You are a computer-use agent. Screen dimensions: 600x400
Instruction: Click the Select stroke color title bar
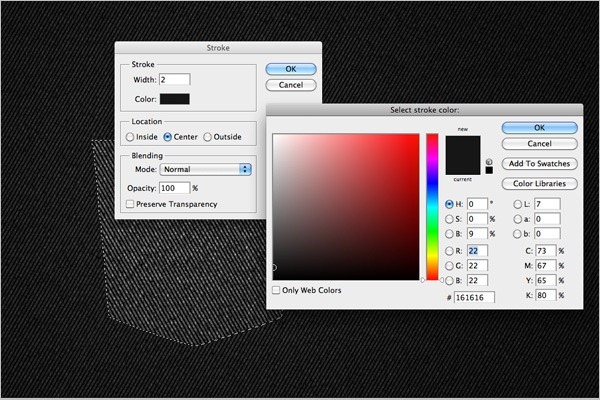tap(425, 110)
